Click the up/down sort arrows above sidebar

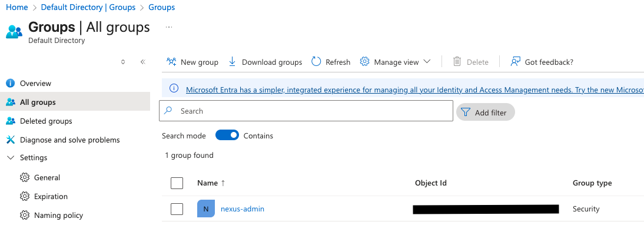(x=123, y=62)
